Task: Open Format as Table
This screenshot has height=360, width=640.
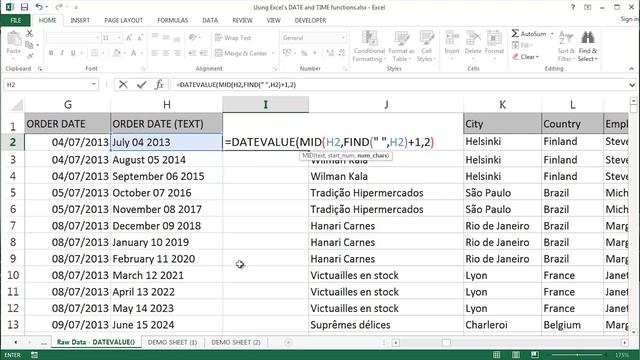Action: point(401,46)
